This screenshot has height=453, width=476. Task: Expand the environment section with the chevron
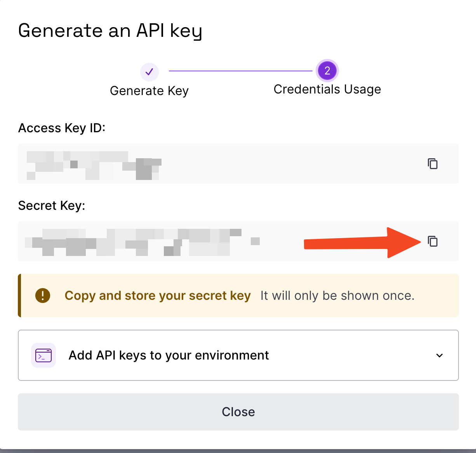[x=440, y=355]
